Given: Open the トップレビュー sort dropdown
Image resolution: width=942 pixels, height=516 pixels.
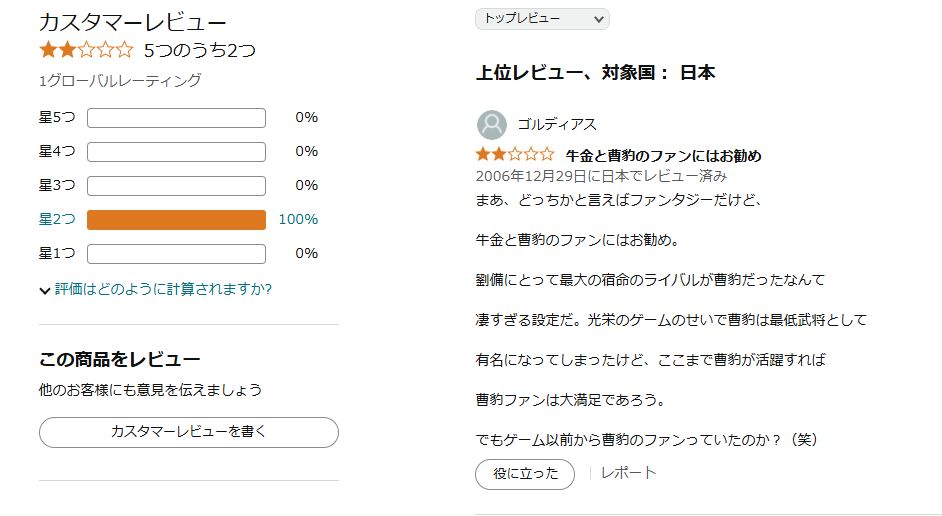Looking at the screenshot, I should click(542, 19).
